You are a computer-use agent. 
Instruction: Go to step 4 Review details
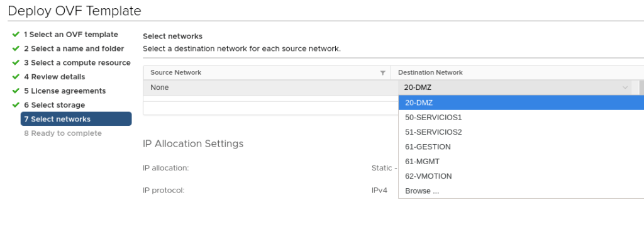54,77
